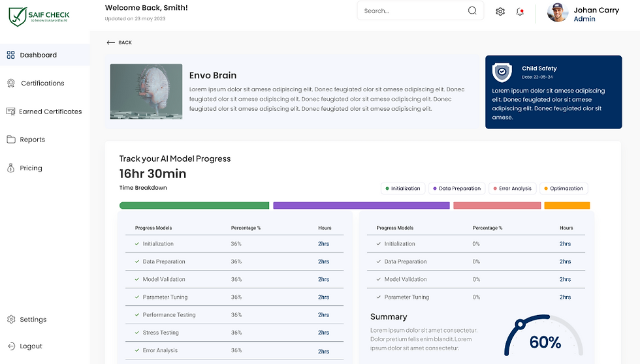The image size is (640, 364).
Task: Click the pink Error Analysis bar segment
Action: pyautogui.click(x=497, y=205)
